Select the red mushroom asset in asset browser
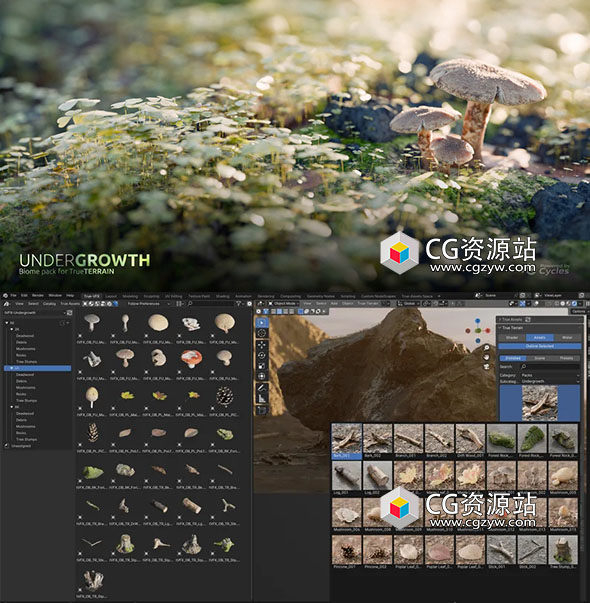This screenshot has width=590, height=603. coord(191,358)
